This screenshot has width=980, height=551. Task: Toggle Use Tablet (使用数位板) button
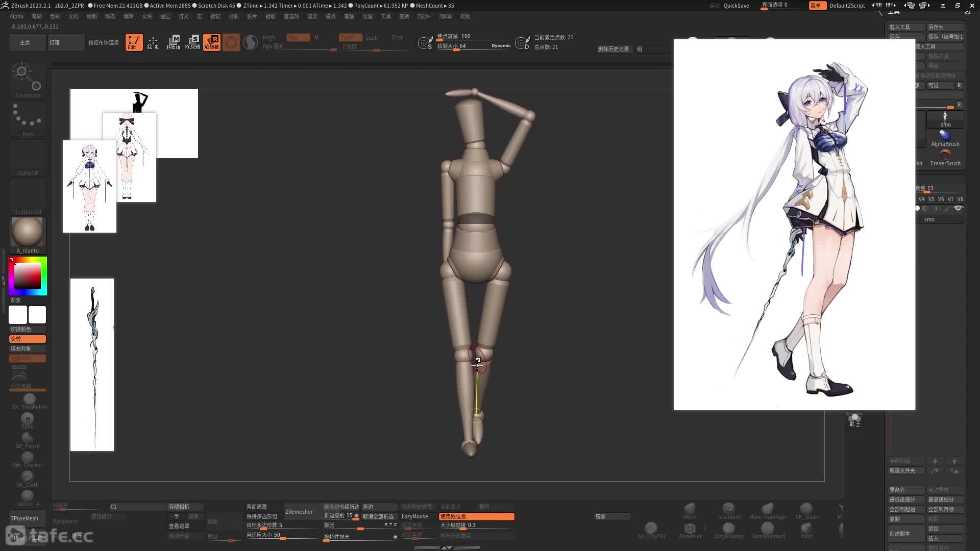[476, 516]
